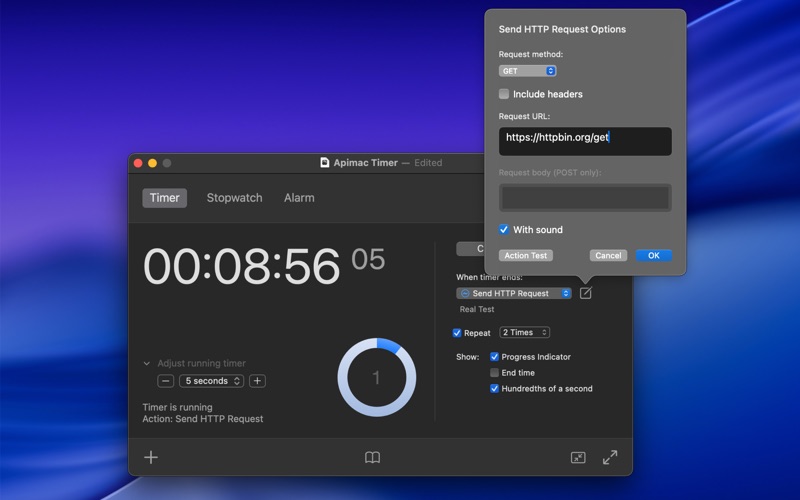
Task: Click the plus icon to add a timer
Action: point(151,457)
